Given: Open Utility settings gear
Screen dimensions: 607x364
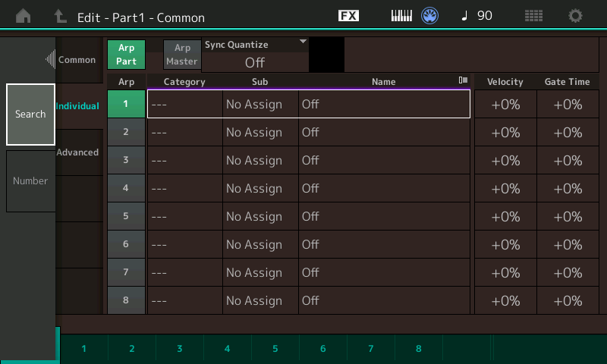Looking at the screenshot, I should pyautogui.click(x=576, y=16).
